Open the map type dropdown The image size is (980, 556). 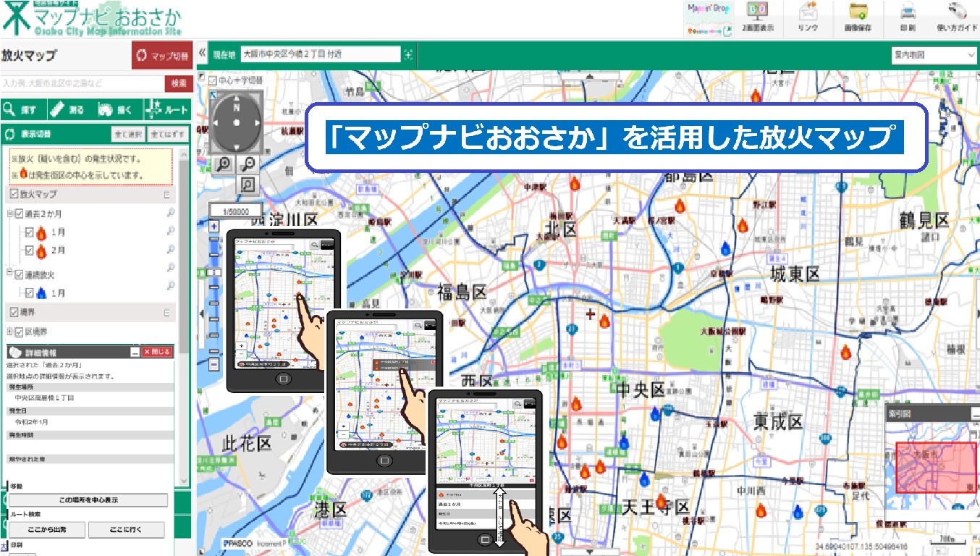point(934,54)
